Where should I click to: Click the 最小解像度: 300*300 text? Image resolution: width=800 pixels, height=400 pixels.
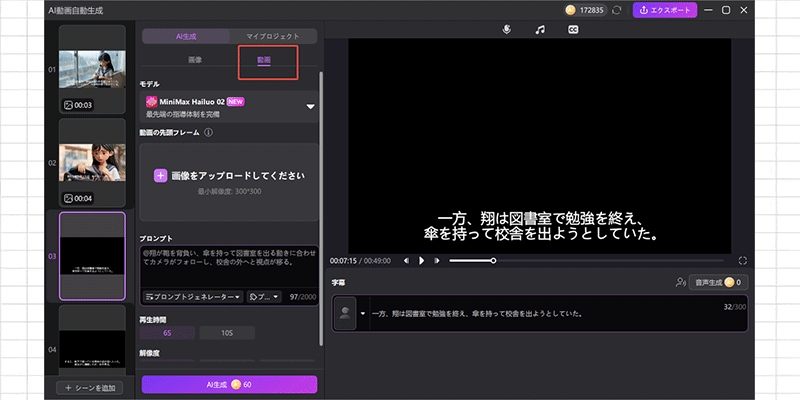click(229, 191)
